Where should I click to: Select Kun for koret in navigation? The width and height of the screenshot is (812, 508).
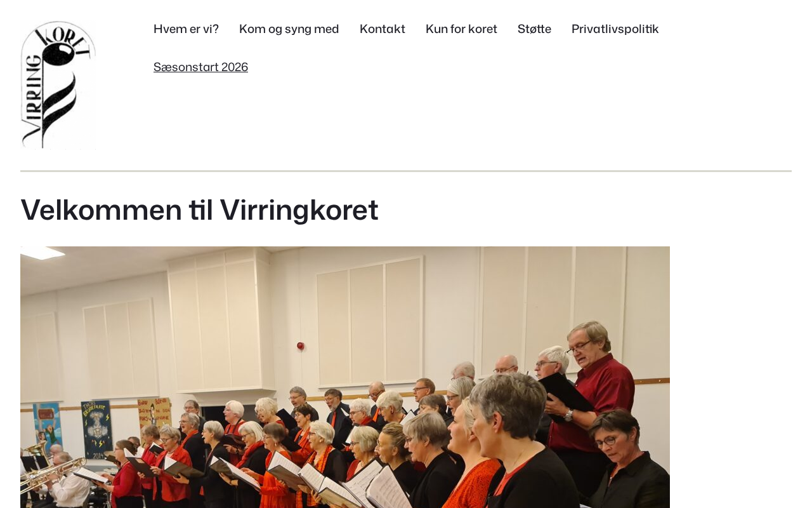click(x=461, y=29)
